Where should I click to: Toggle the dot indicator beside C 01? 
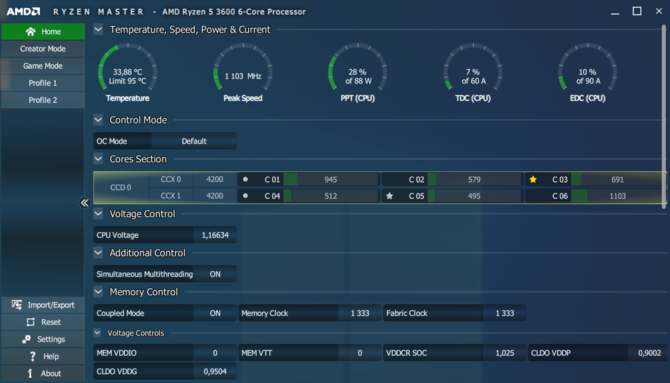(245, 180)
